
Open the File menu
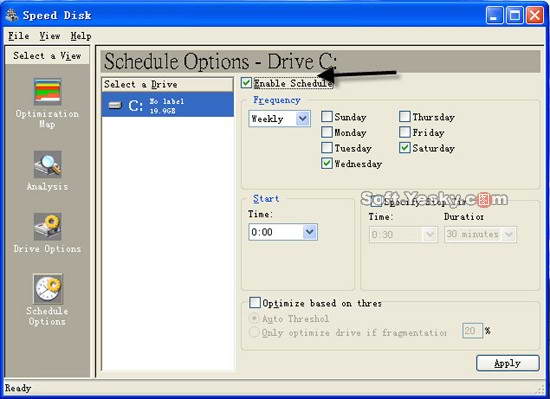(19, 36)
